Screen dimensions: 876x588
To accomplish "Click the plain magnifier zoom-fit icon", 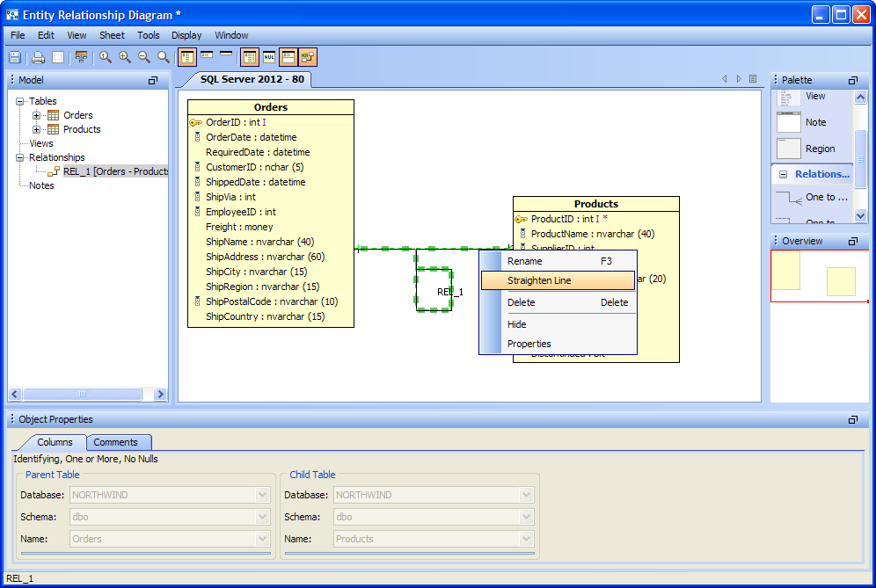I will point(163,57).
